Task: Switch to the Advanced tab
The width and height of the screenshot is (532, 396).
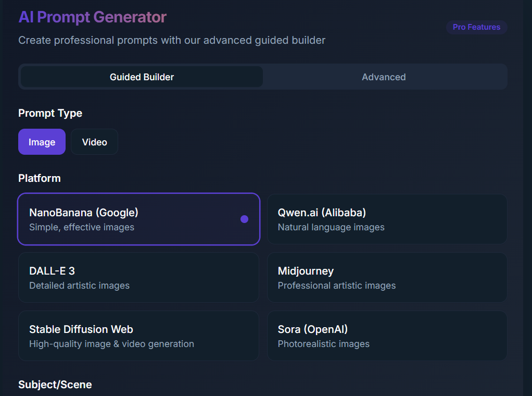Action: click(384, 77)
